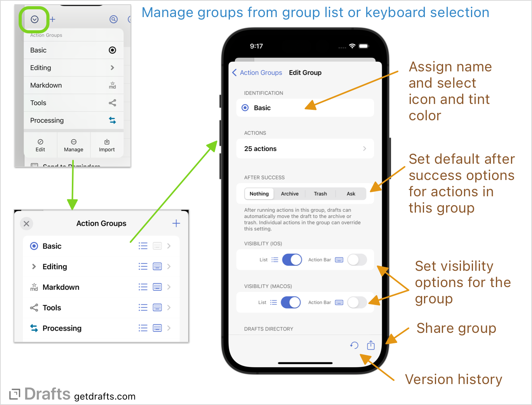The image size is (532, 405).
Task: Open Version history via the circular arrow icon
Action: point(354,345)
